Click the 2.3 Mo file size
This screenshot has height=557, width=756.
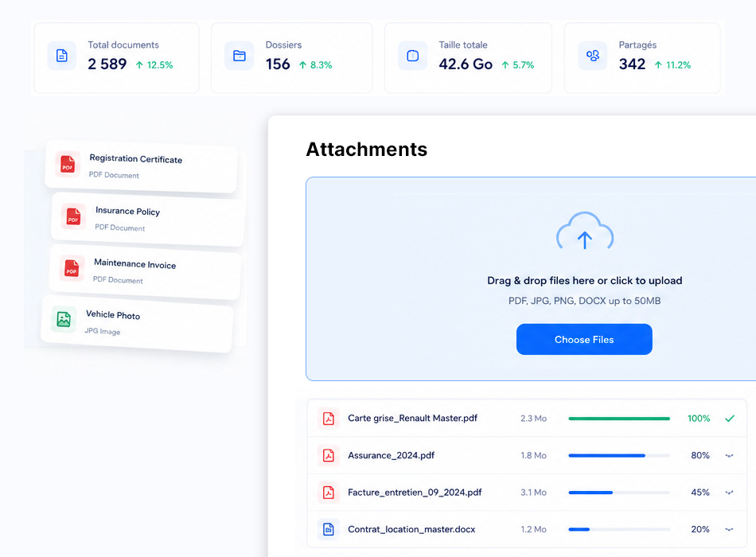(533, 419)
